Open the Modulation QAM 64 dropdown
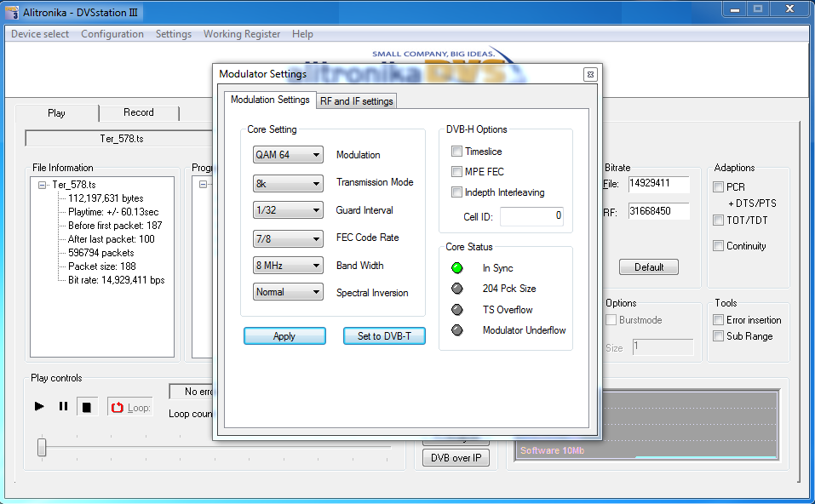Screen dimensions: 815x504 [x=289, y=155]
